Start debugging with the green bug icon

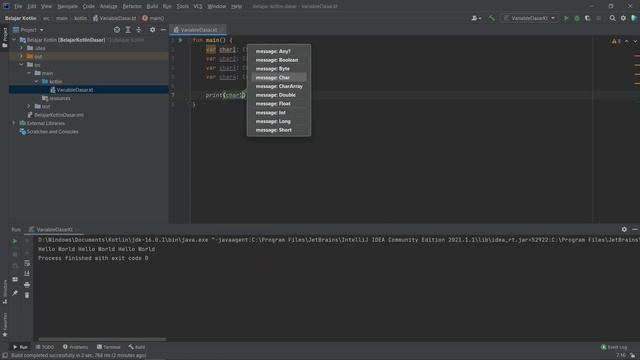coord(577,18)
